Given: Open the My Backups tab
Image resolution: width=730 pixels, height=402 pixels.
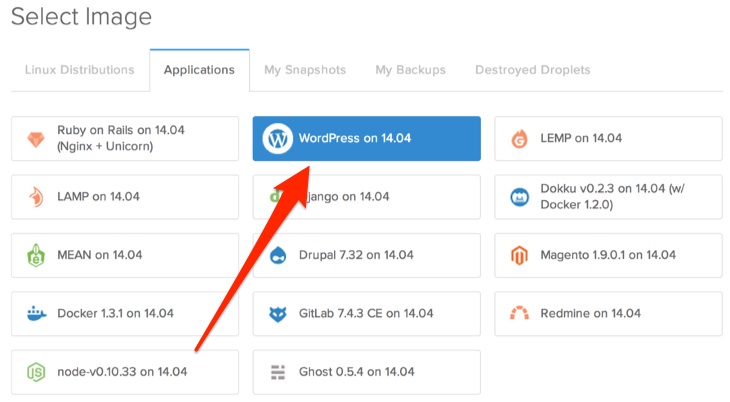Looking at the screenshot, I should tap(411, 70).
